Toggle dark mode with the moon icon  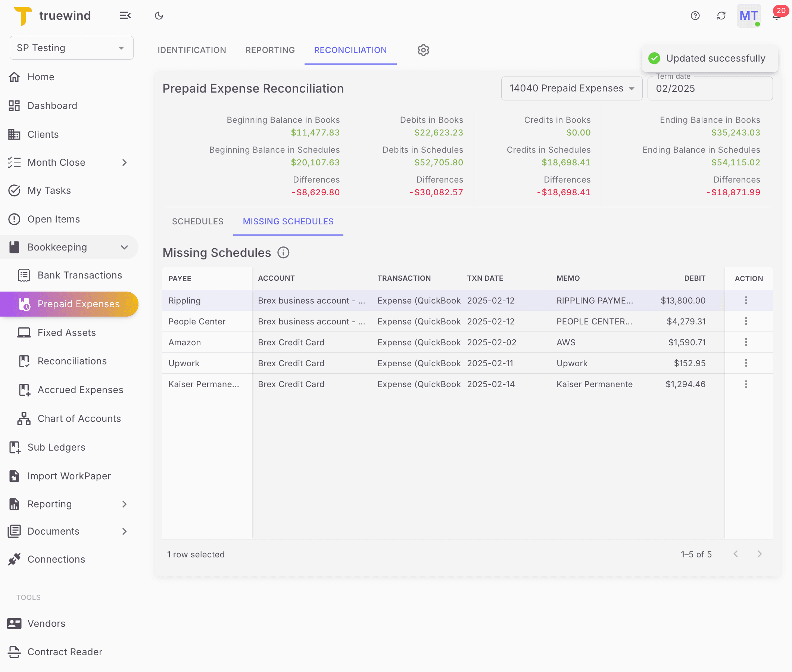159,16
